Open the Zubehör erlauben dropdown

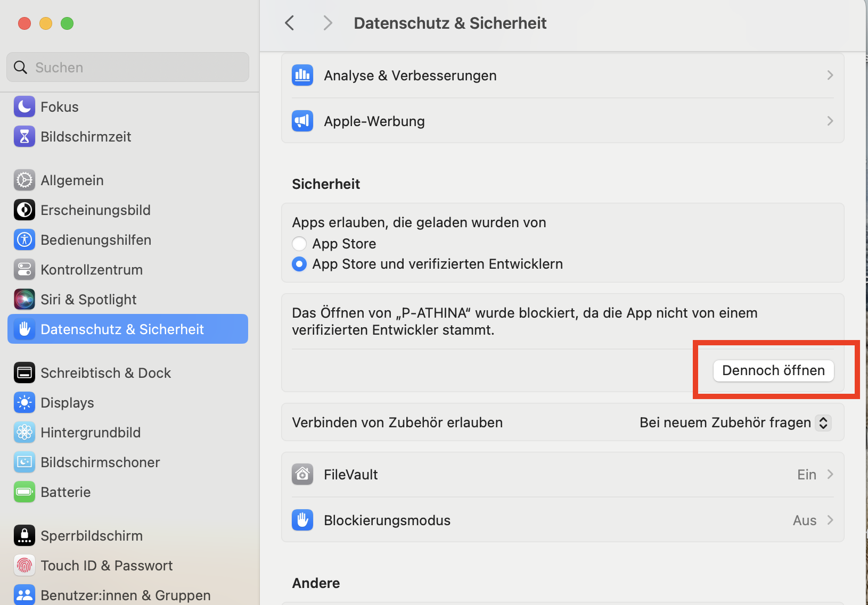pyautogui.click(x=823, y=422)
